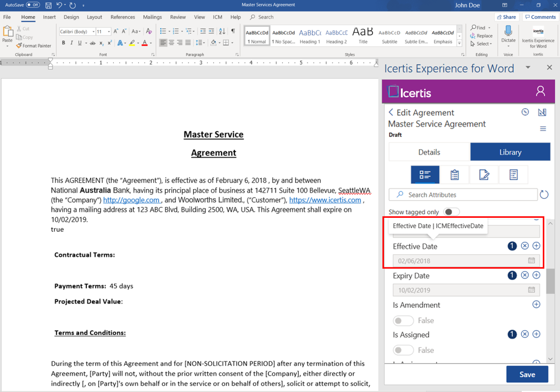Open the font size dropdown

tap(109, 32)
